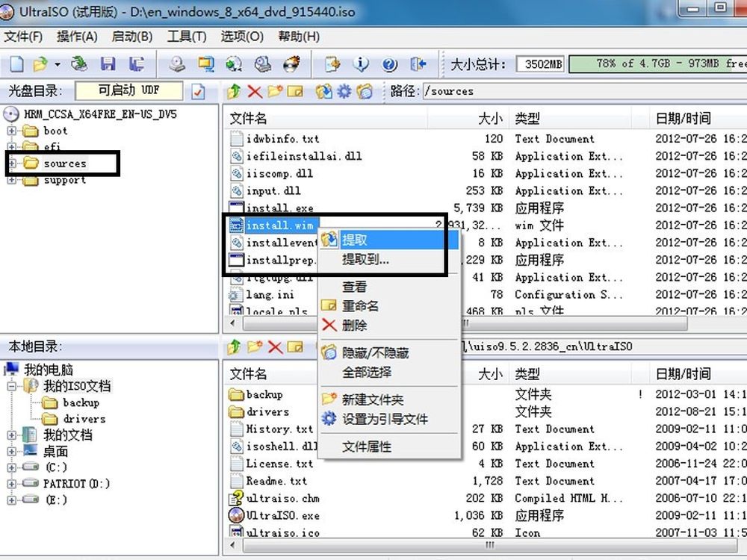Click the 大小总计 field showing 3502MB
Viewport: 747px width, 560px height.
click(541, 63)
